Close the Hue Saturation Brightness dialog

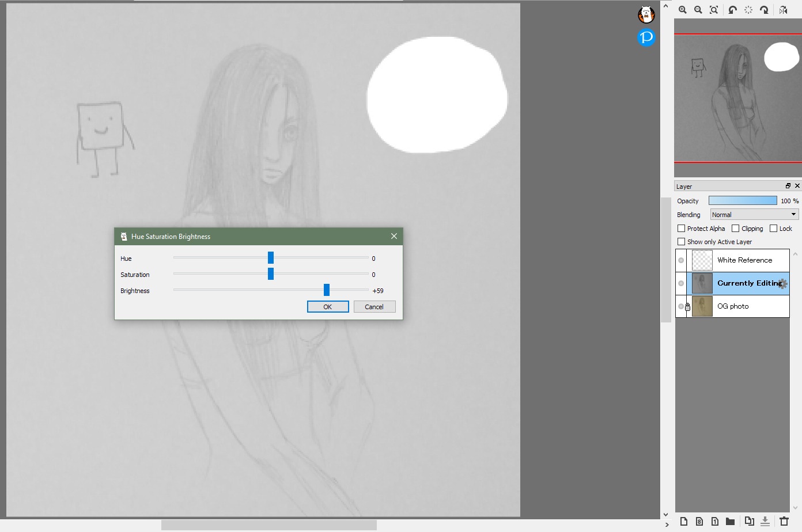pos(394,236)
